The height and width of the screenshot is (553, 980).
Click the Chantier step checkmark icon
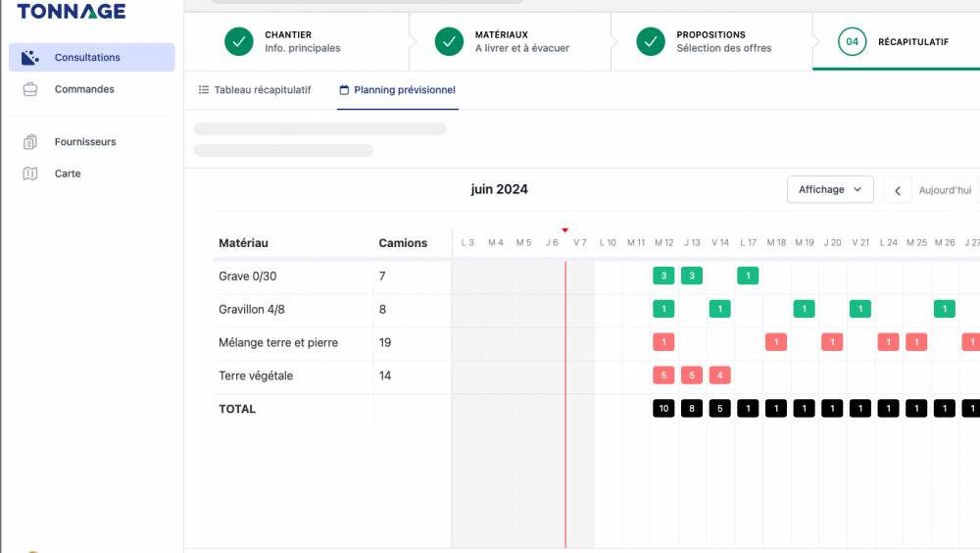[238, 41]
